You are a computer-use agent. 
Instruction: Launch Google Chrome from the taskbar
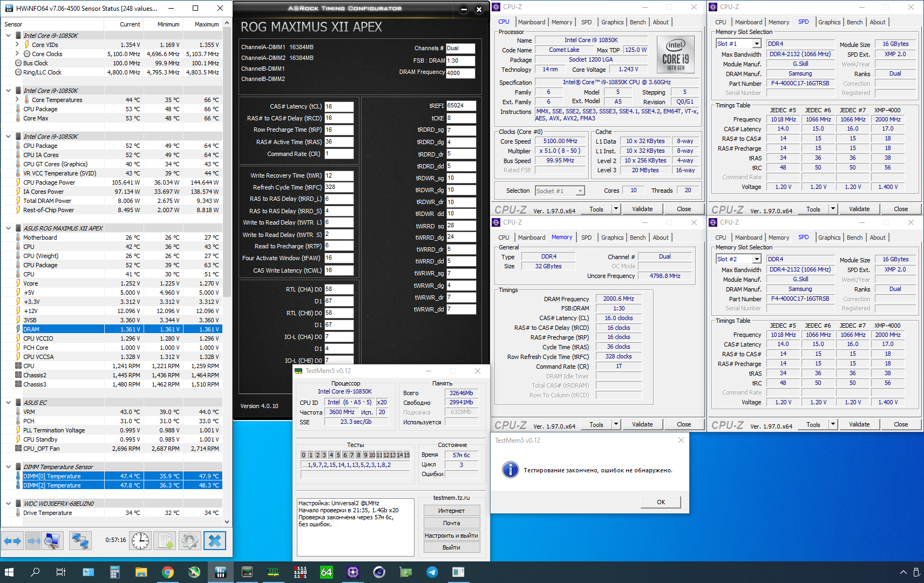click(168, 572)
